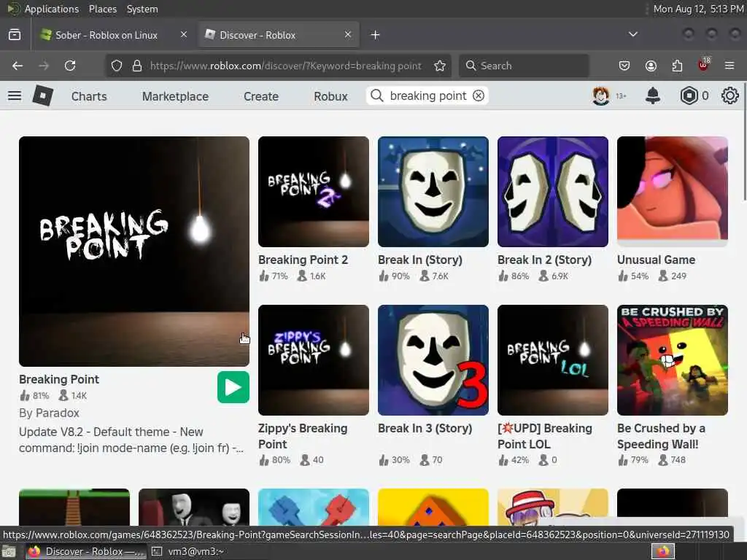Open the Breaking Point LOL thumbnail
Image resolution: width=747 pixels, height=560 pixels.
553,360
